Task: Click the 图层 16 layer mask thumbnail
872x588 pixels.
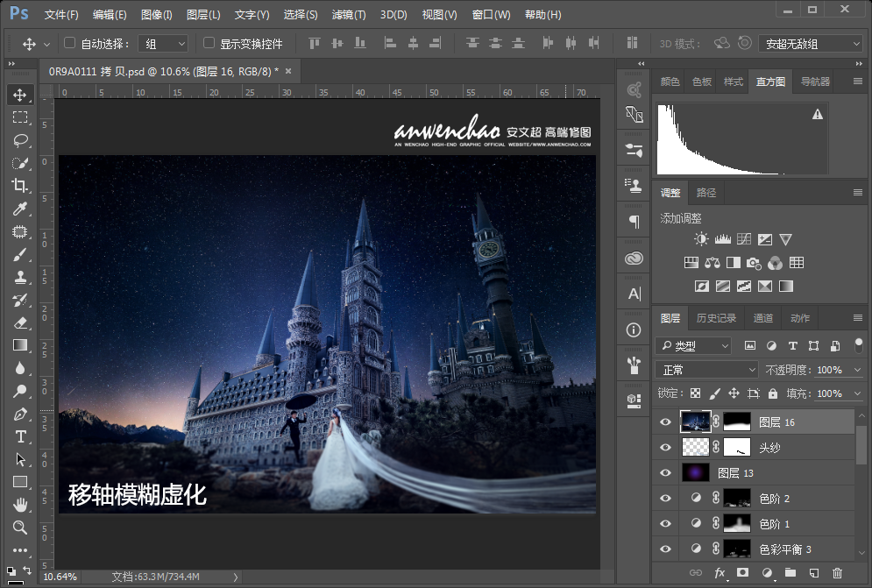Action: click(737, 422)
